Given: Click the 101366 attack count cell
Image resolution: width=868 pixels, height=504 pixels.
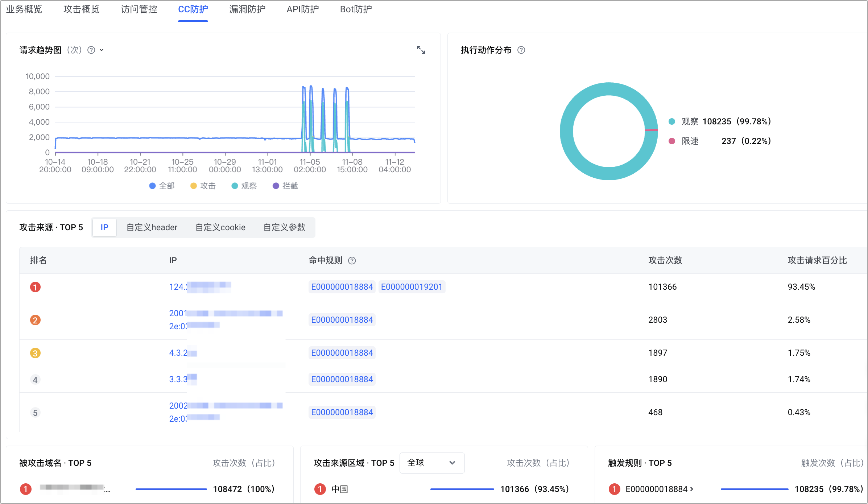Looking at the screenshot, I should [x=662, y=287].
